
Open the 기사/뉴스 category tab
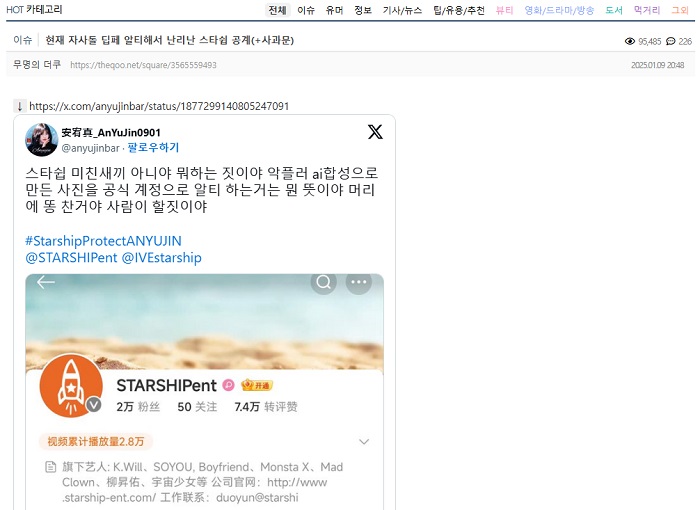coord(402,10)
